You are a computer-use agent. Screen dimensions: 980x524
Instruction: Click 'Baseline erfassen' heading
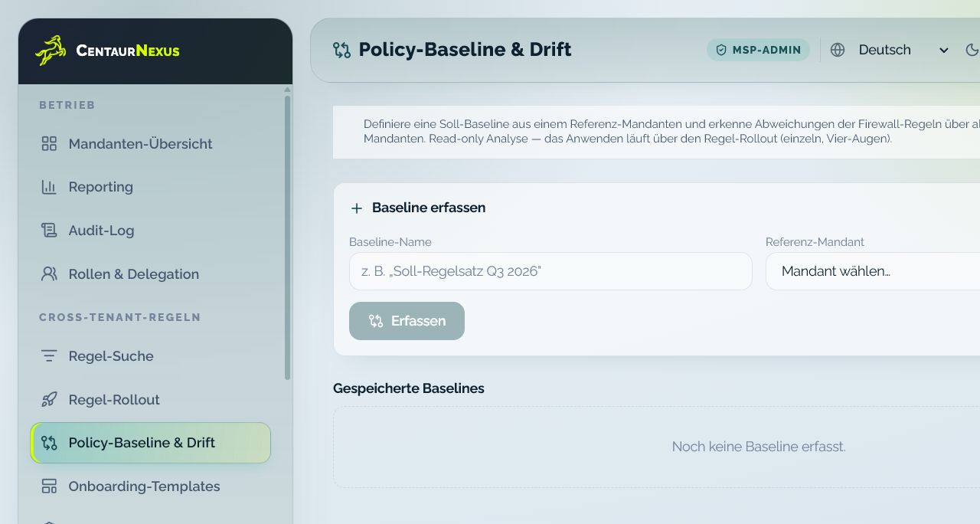click(429, 208)
